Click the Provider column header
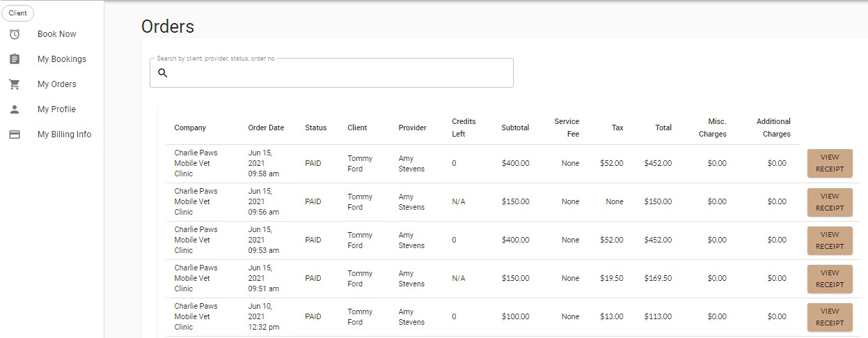Screen dimensions: 868x338 point(412,128)
